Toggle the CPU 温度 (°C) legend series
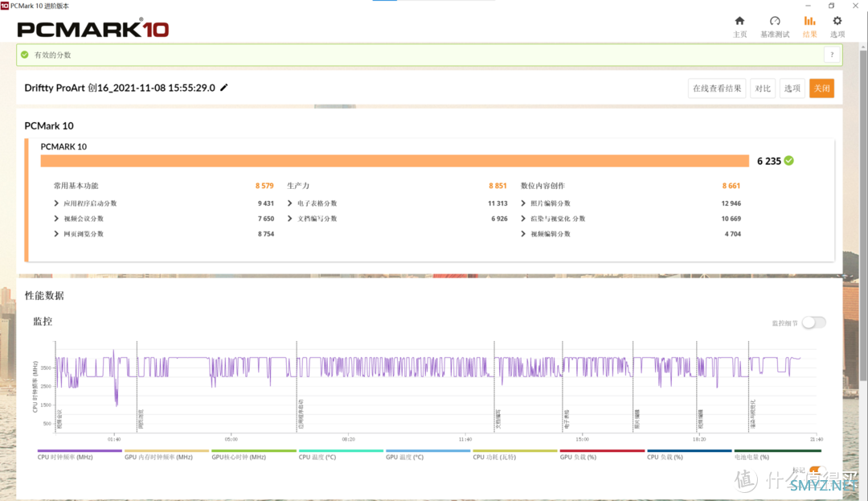This screenshot has height=501, width=868. [x=341, y=454]
